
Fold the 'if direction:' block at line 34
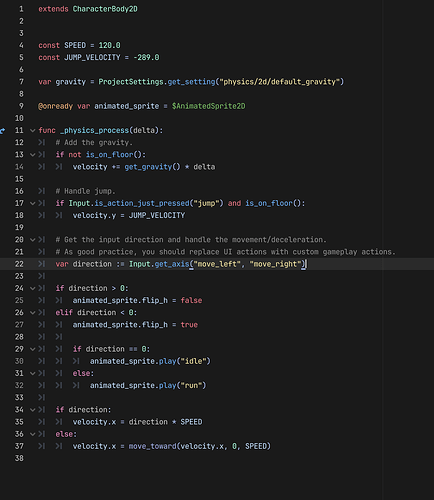33,410
